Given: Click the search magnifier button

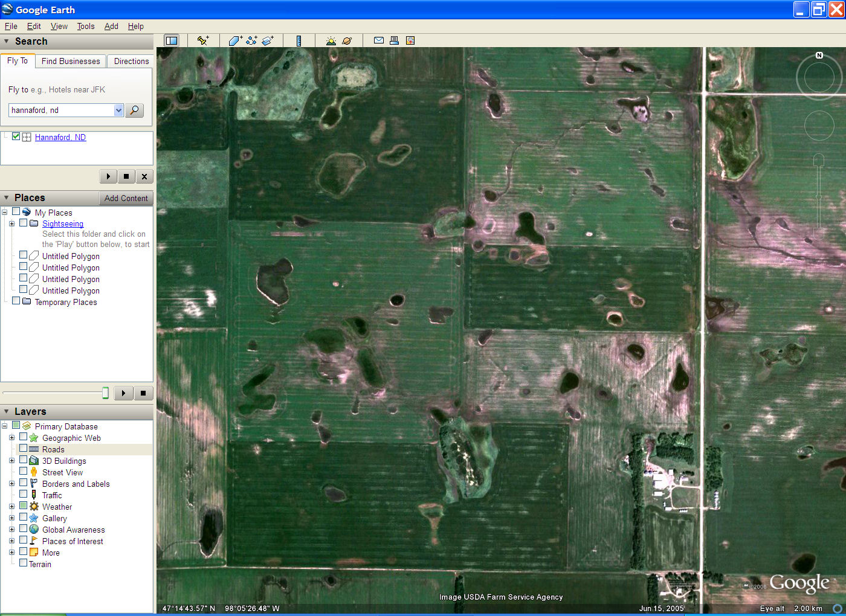Looking at the screenshot, I should tap(134, 110).
